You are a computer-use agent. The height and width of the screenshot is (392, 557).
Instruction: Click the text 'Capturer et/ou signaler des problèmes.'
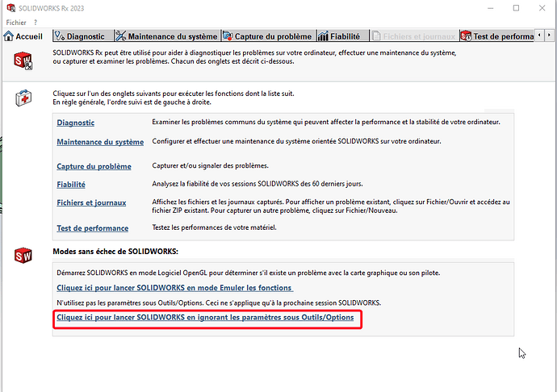click(x=211, y=166)
